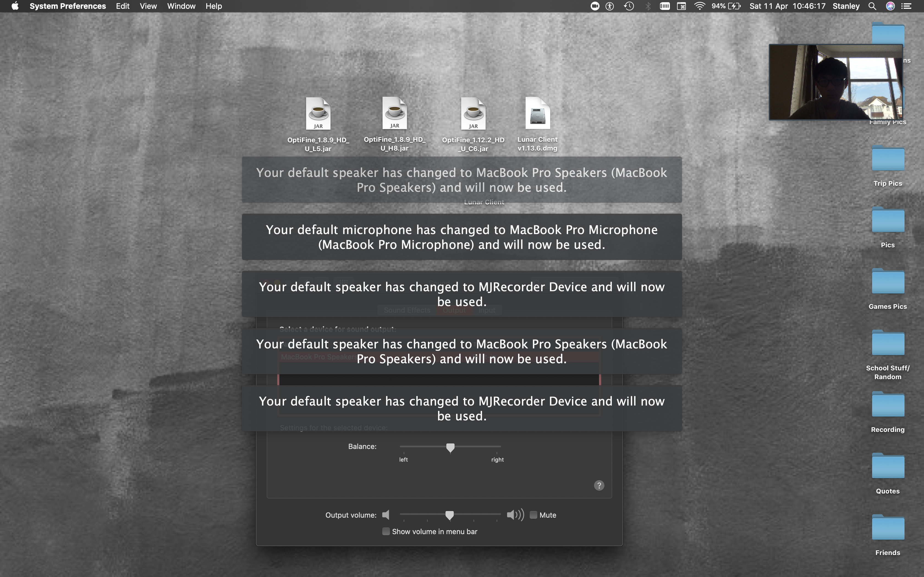
Task: Open the Recording folder on desktop
Action: pos(888,405)
